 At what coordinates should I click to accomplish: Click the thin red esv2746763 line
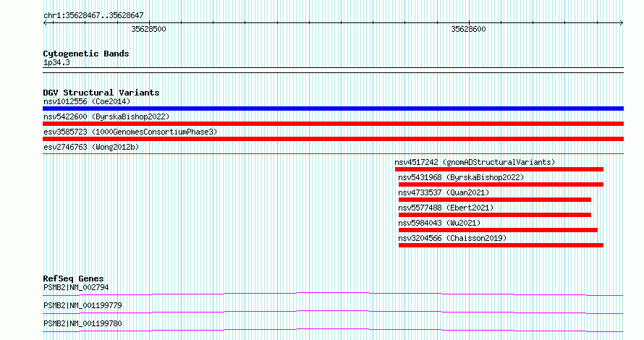[333, 154]
